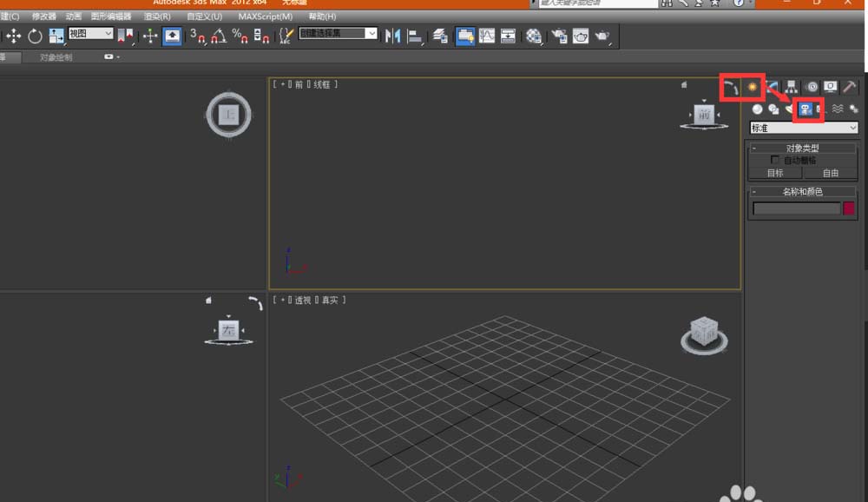This screenshot has width=868, height=502.
Task: Open the MAXScript(M) menu
Action: pos(265,17)
